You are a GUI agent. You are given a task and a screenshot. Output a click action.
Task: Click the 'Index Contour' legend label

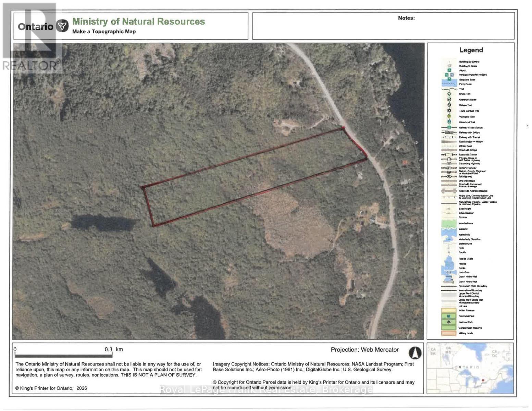point(466,213)
